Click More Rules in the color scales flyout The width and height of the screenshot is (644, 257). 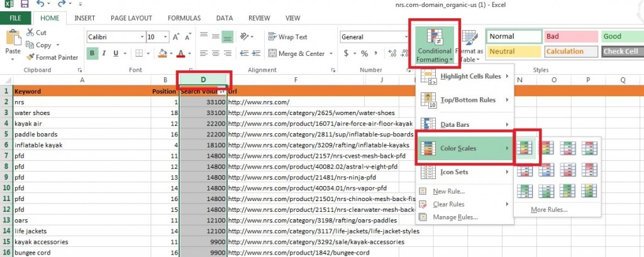coord(549,210)
